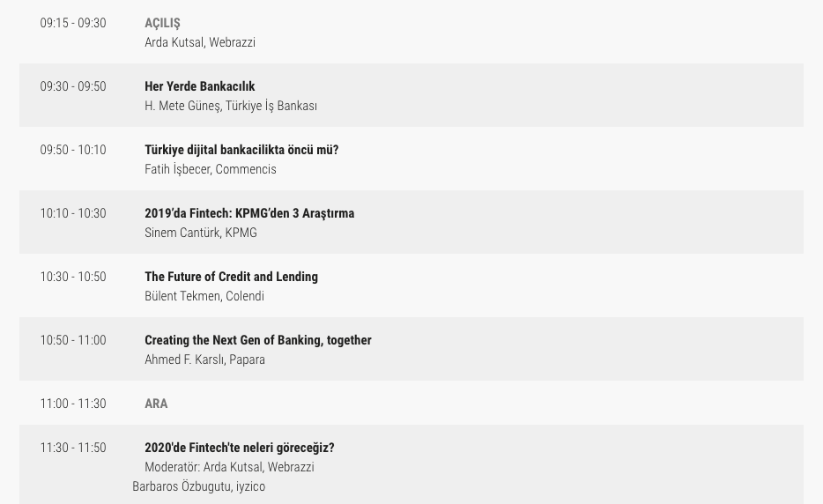Click the 09:15 - 09:30 time slot
Screen dimensions: 823x504
pyautogui.click(x=73, y=23)
